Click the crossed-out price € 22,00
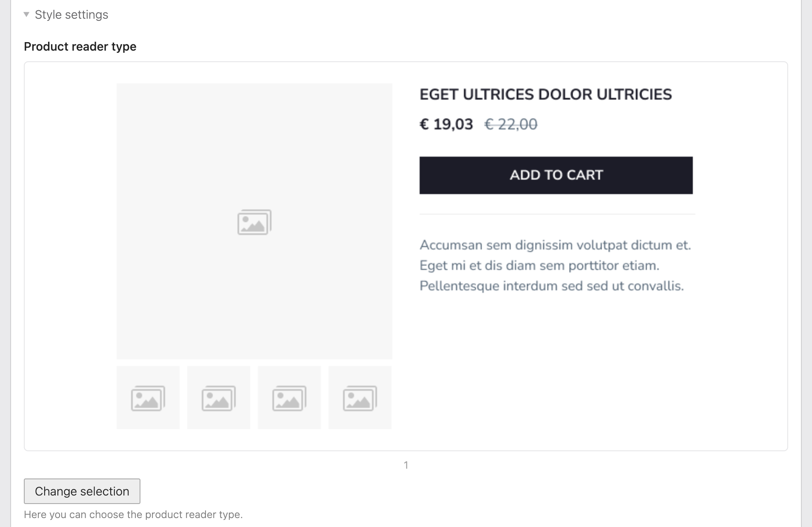812x527 pixels. coord(511,124)
